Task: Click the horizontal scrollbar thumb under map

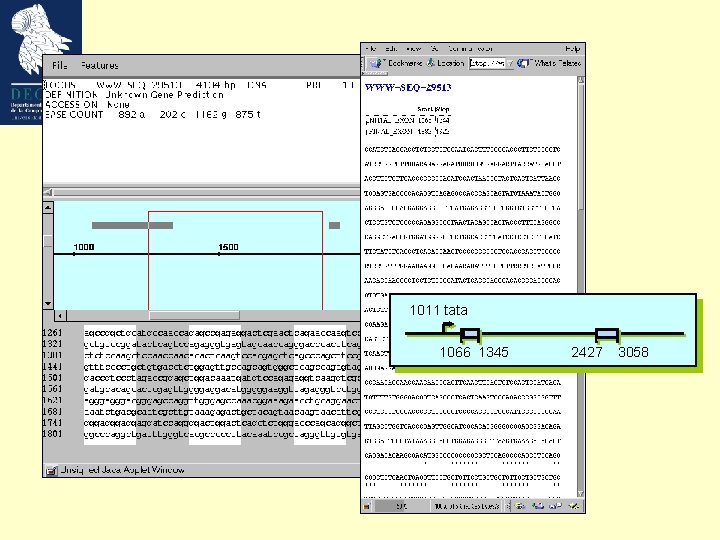Action: coord(194,315)
